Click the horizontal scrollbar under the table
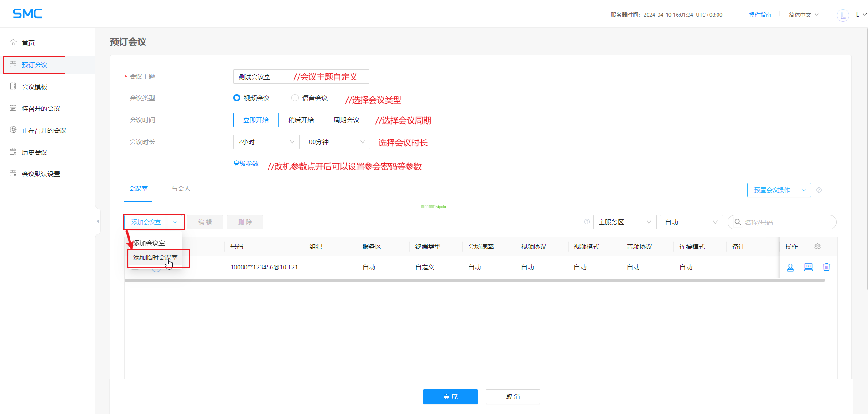Image resolution: width=868 pixels, height=414 pixels. coord(474,280)
